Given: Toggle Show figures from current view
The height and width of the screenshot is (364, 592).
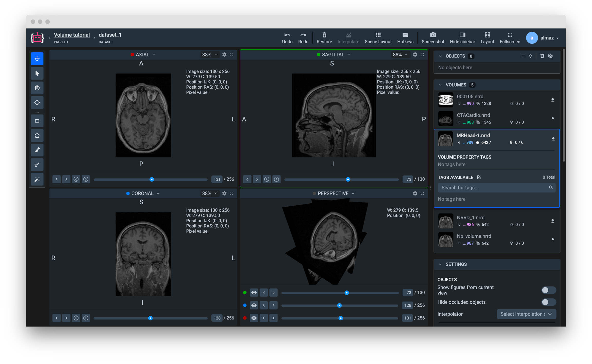Looking at the screenshot, I should 548,290.
